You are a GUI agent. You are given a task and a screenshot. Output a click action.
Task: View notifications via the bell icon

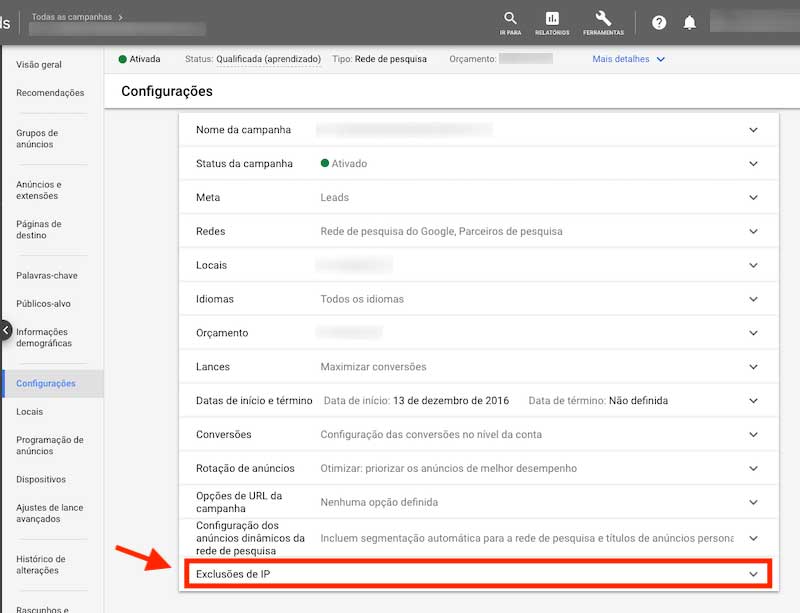pyautogui.click(x=691, y=21)
